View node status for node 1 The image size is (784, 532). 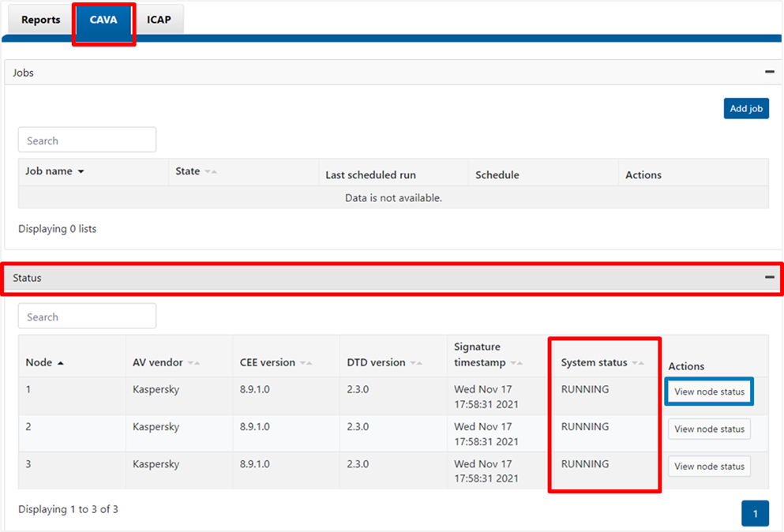click(709, 392)
